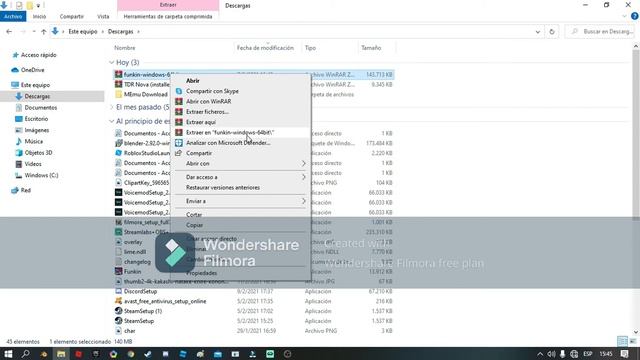640x360 pixels.
Task: Go up one folder level
Action: tap(43, 31)
